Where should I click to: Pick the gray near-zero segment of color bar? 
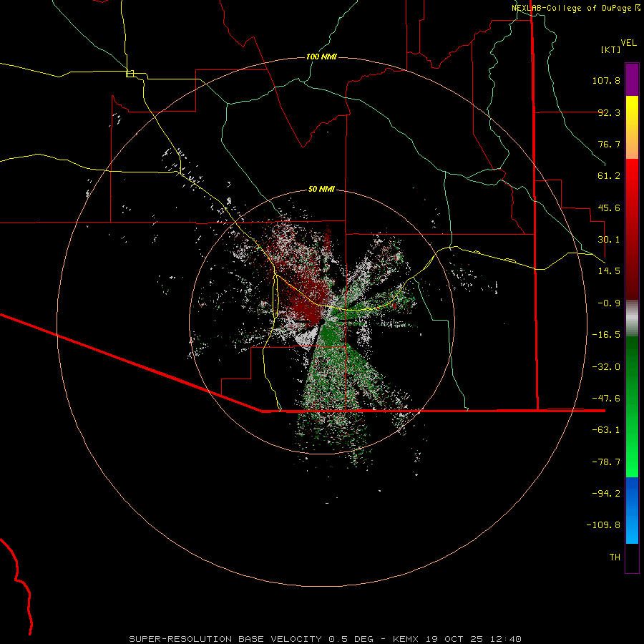coord(632,318)
